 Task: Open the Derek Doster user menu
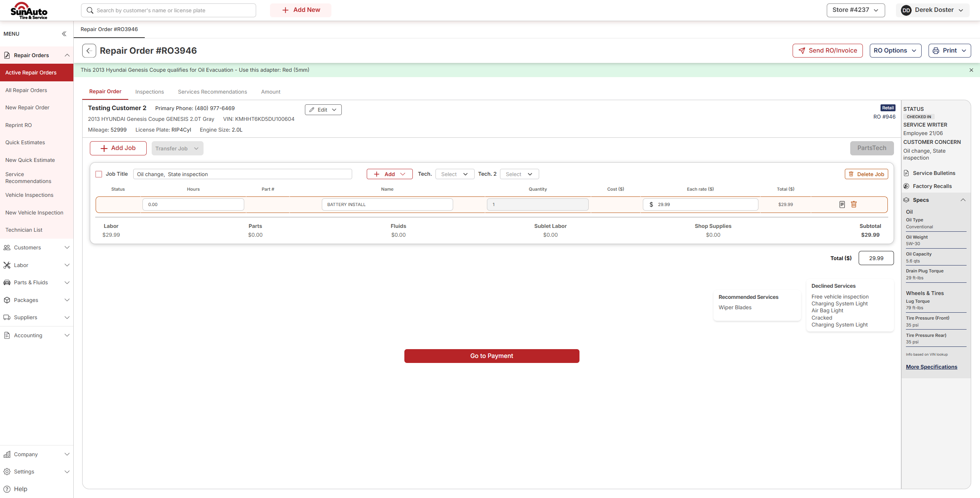point(932,10)
